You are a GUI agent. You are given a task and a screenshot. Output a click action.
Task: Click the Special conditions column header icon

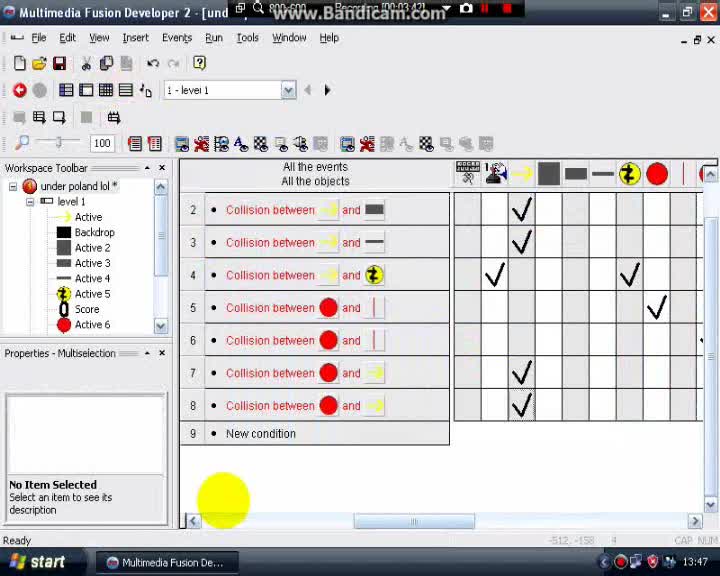467,173
